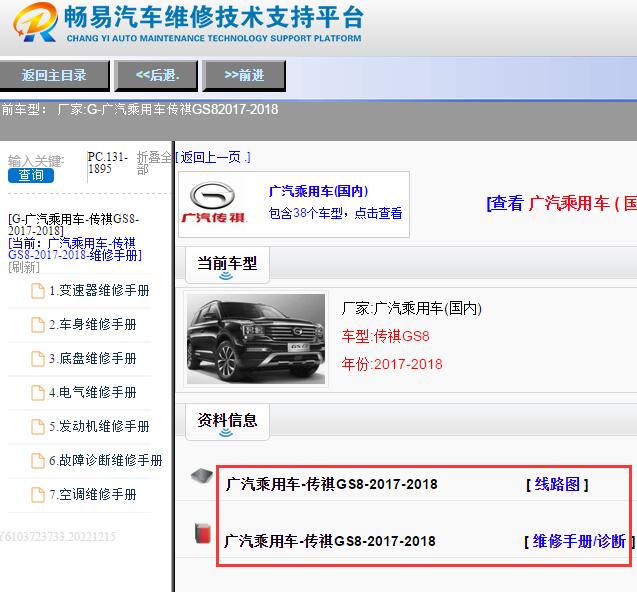Click the PC.131-1895 text
The width and height of the screenshot is (637, 592).
pos(108,163)
